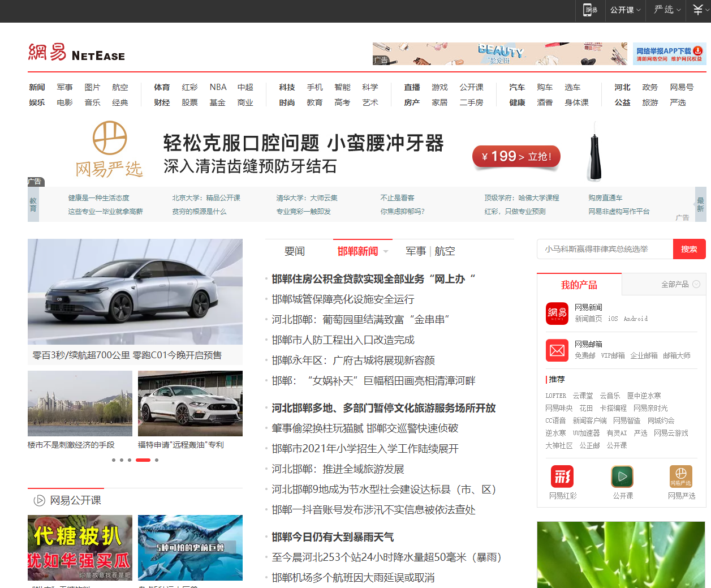Image resolution: width=711 pixels, height=588 pixels.
Task: Open 科技 in navigation menu
Action: coord(287,87)
